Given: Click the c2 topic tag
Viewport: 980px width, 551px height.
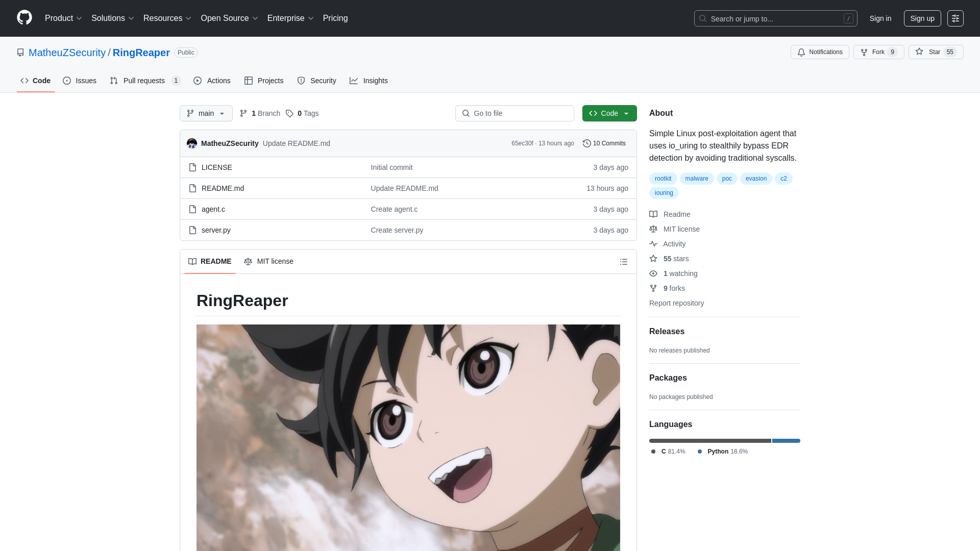Looking at the screenshot, I should (x=783, y=179).
